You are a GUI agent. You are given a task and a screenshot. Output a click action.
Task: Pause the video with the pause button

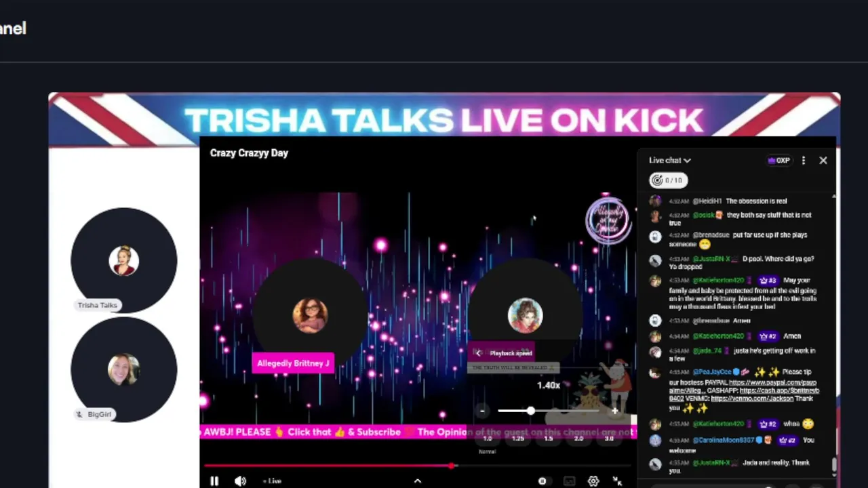pos(214,481)
